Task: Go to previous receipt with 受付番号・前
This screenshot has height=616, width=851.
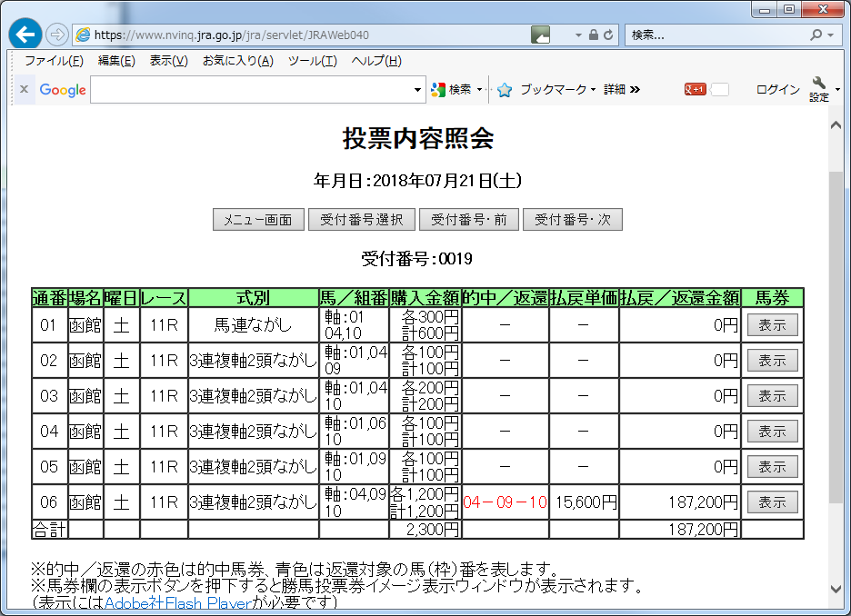Action: click(x=469, y=220)
